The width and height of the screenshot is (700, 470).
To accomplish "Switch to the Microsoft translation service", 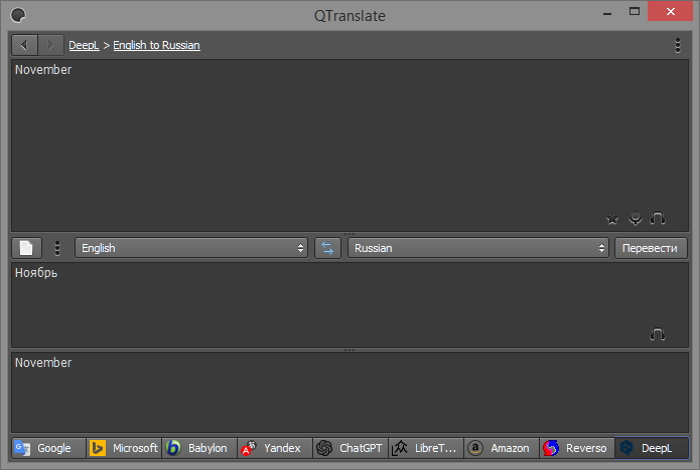I will click(124, 448).
